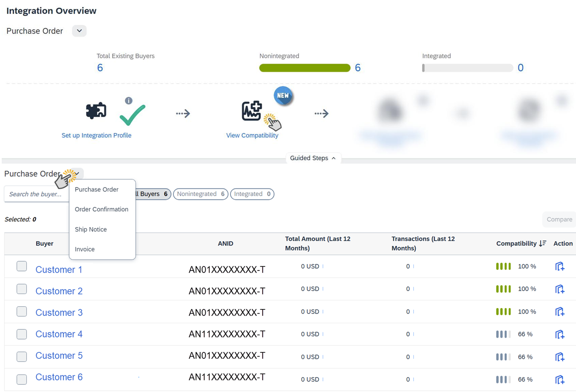Open the top Purchase Order dropdown arrow
The image size is (576, 392).
(x=79, y=31)
